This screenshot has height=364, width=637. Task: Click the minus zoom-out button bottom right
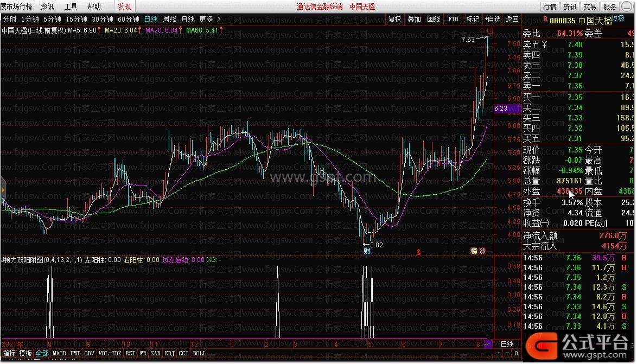[x=507, y=354]
